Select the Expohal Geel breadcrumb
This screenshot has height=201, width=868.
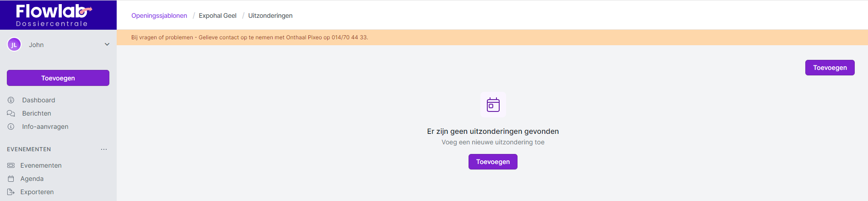tap(217, 16)
